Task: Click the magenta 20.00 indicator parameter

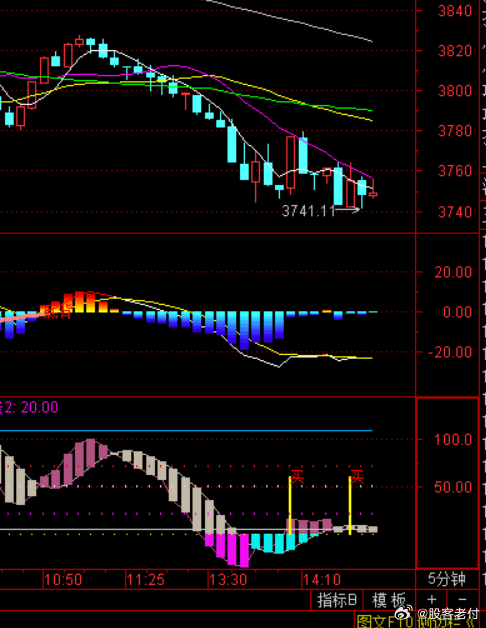Action: (39, 407)
